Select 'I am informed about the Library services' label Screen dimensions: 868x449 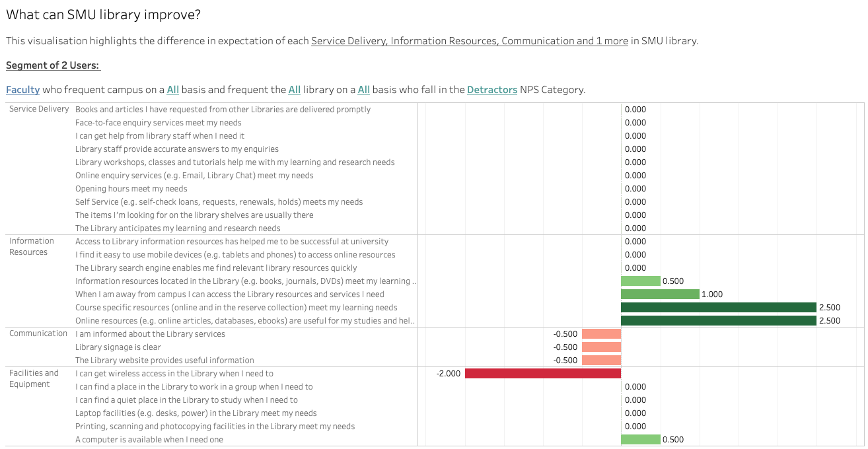click(150, 334)
